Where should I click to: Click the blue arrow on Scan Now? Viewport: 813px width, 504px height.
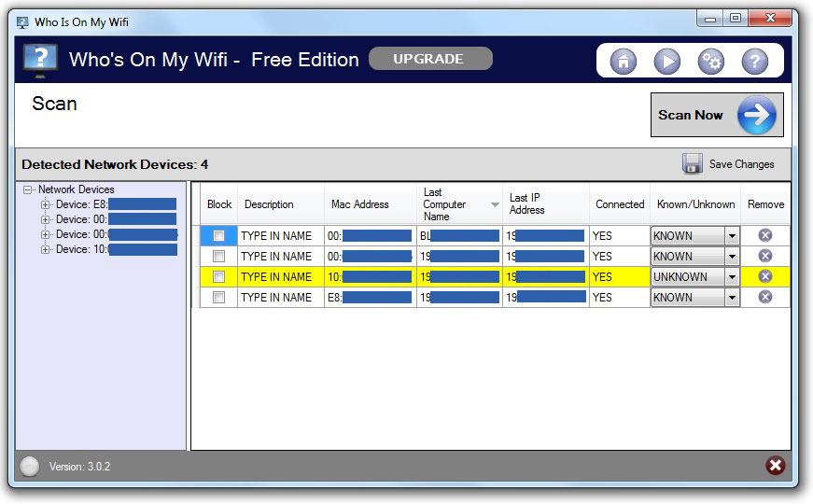tap(756, 115)
